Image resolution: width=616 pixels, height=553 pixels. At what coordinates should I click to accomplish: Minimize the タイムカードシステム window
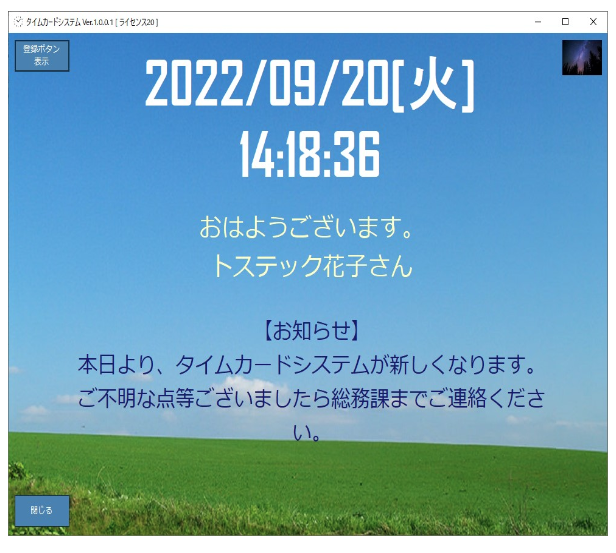(538, 21)
